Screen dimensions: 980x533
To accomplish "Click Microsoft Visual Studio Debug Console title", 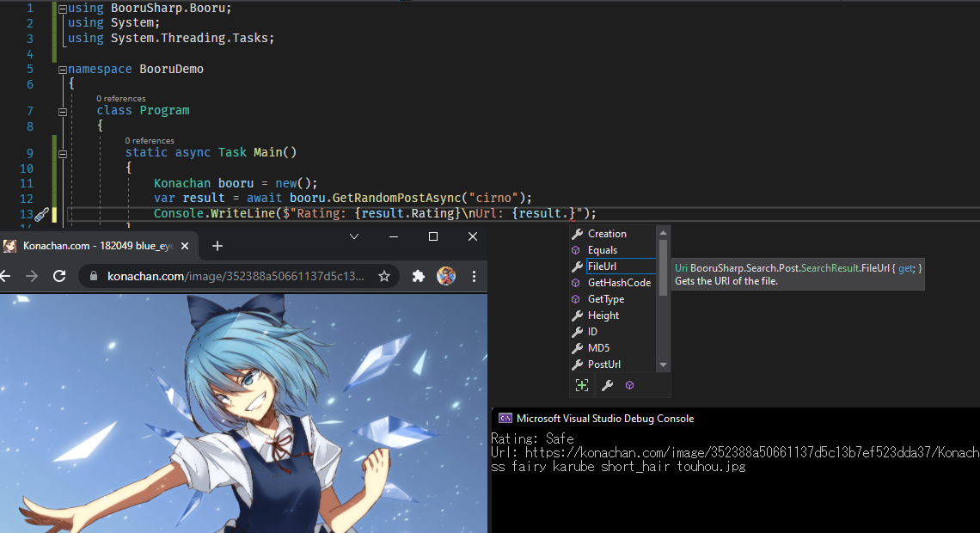I will point(605,419).
